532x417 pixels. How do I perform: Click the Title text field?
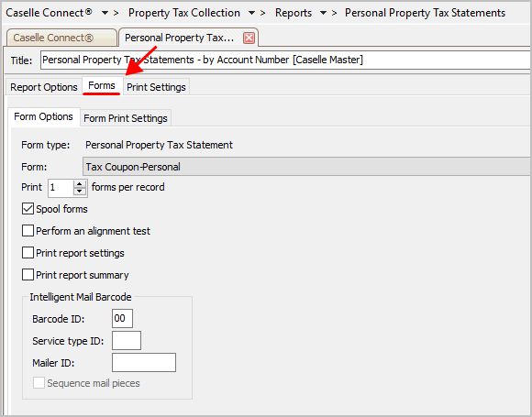[x=285, y=60]
